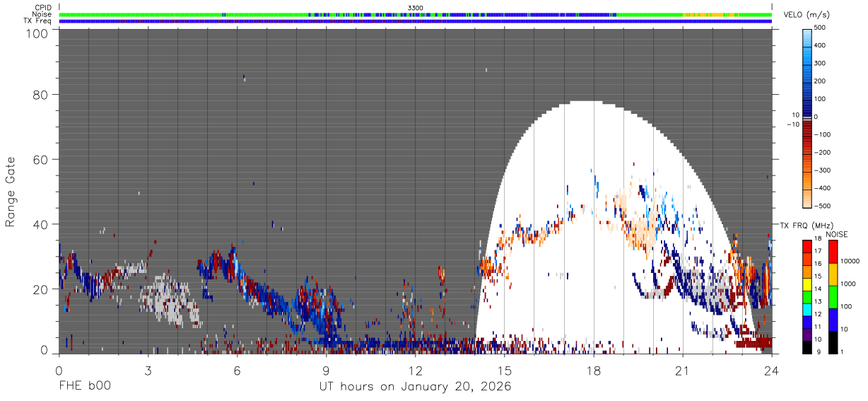The width and height of the screenshot is (868, 401).
Task: Click the Range Gate y-axis title
Action: (11, 192)
